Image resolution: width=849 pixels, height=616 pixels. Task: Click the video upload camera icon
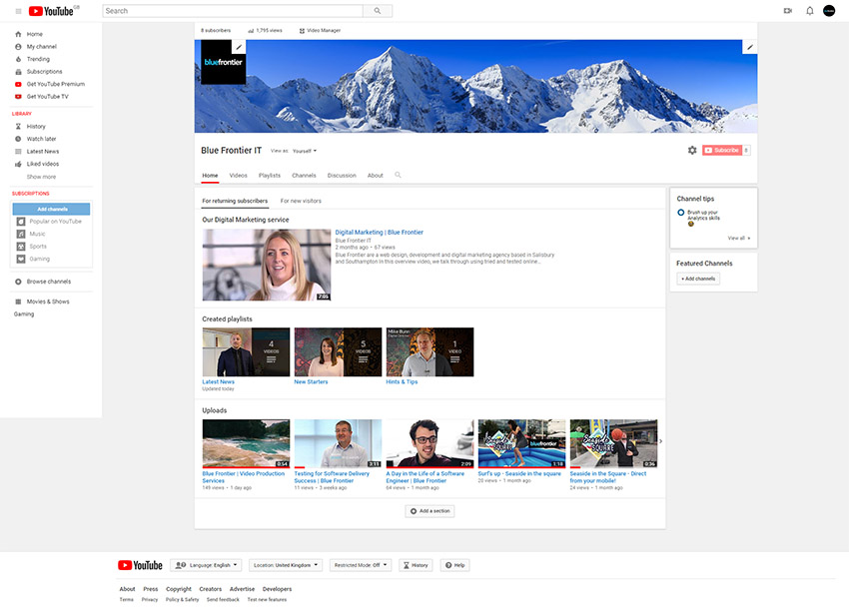point(788,10)
